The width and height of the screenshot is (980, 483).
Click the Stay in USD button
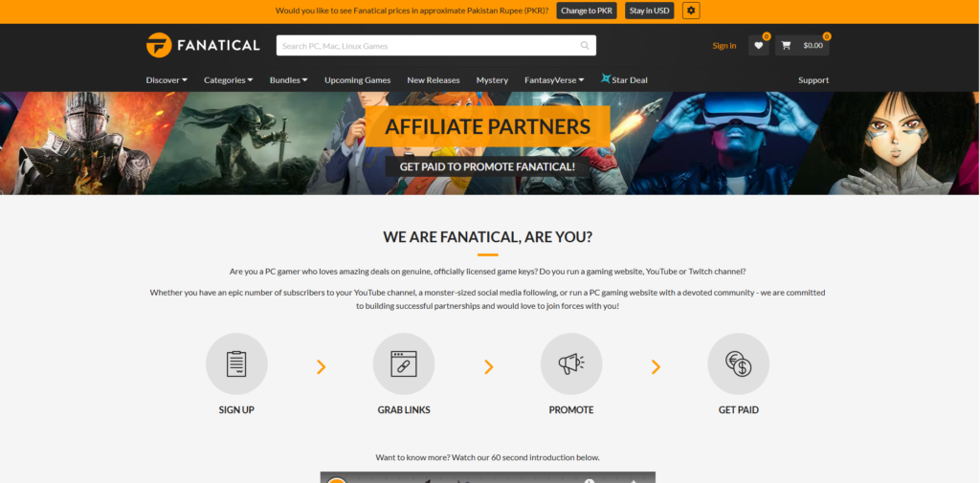tap(650, 11)
